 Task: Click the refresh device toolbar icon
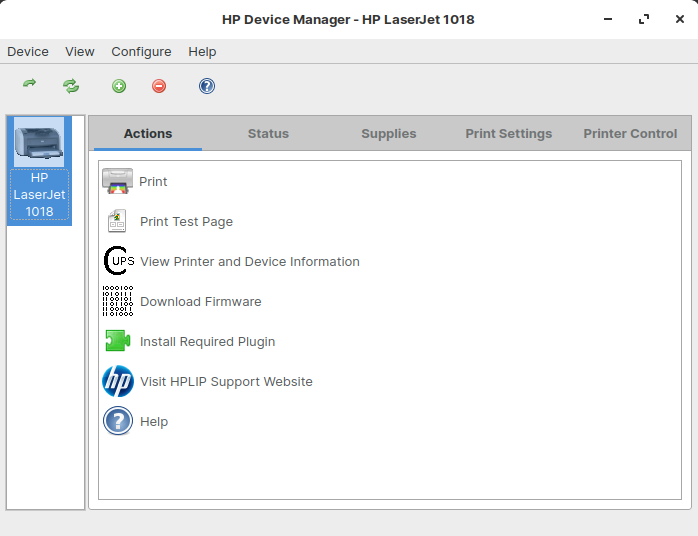coord(71,86)
